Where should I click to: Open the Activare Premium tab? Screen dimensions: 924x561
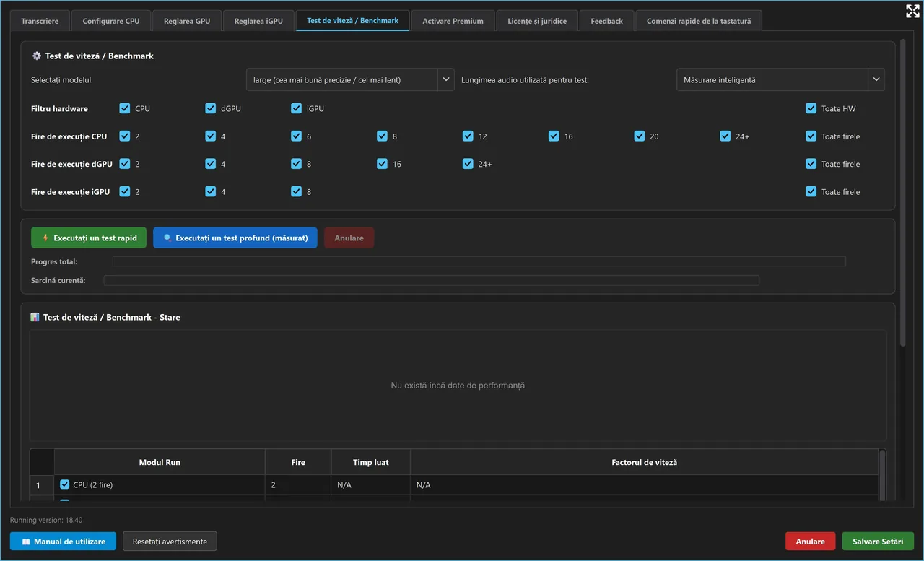tap(453, 21)
